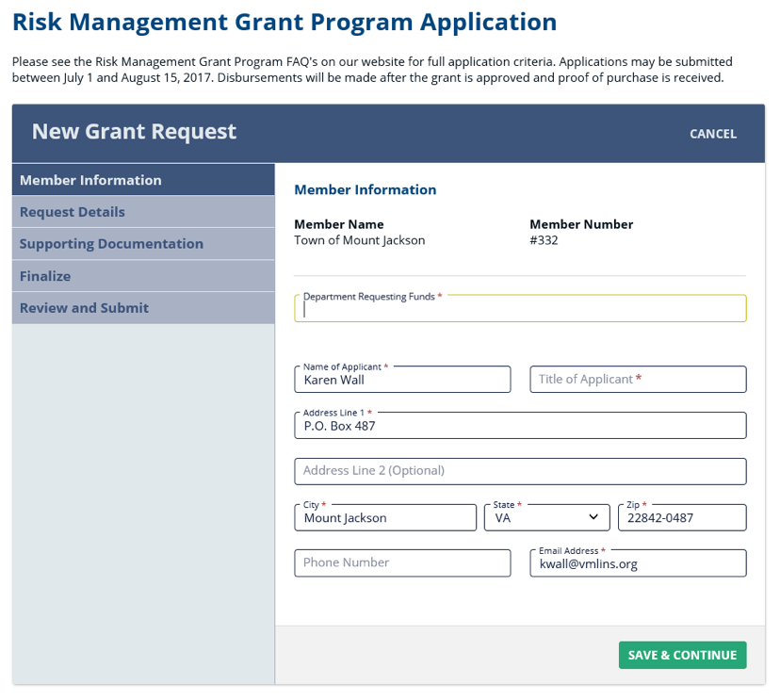Viewport: 780px width, 700px height.
Task: Open the Finalize step
Action: coord(143,276)
